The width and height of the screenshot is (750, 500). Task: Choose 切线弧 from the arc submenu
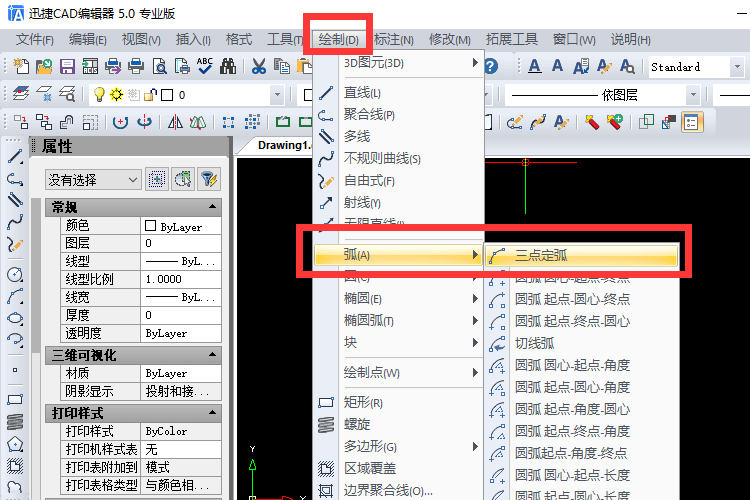point(582,343)
